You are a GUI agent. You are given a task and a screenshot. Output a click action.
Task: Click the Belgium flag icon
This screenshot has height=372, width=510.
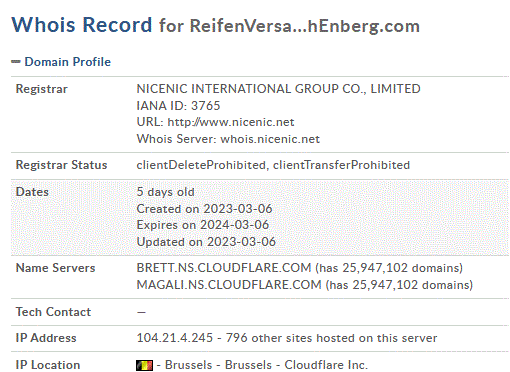click(x=145, y=365)
